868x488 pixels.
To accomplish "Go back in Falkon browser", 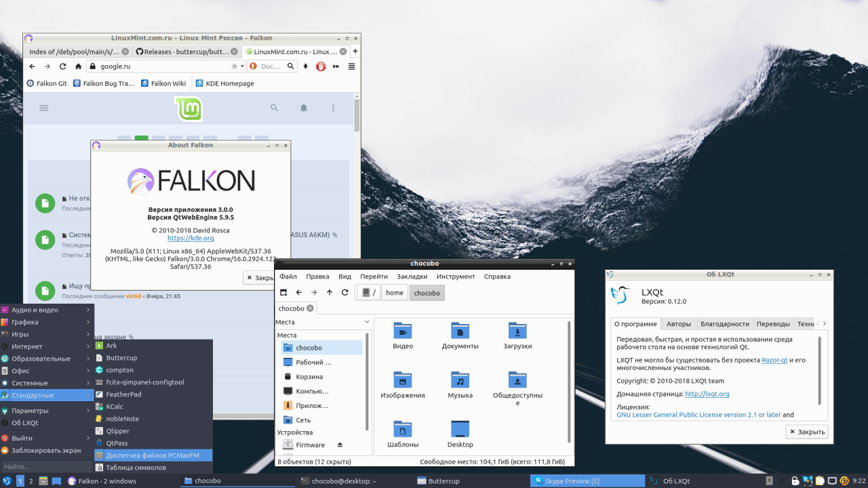I will pyautogui.click(x=32, y=66).
